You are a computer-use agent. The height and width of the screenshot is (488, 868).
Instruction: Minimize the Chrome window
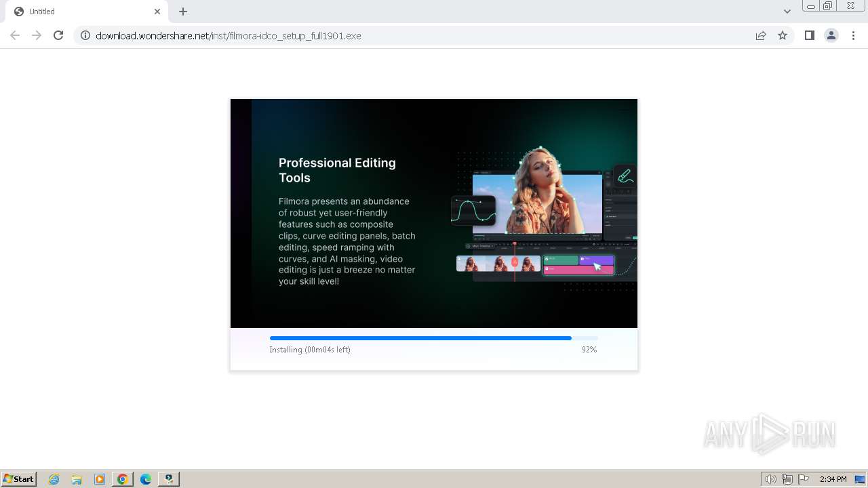click(811, 6)
